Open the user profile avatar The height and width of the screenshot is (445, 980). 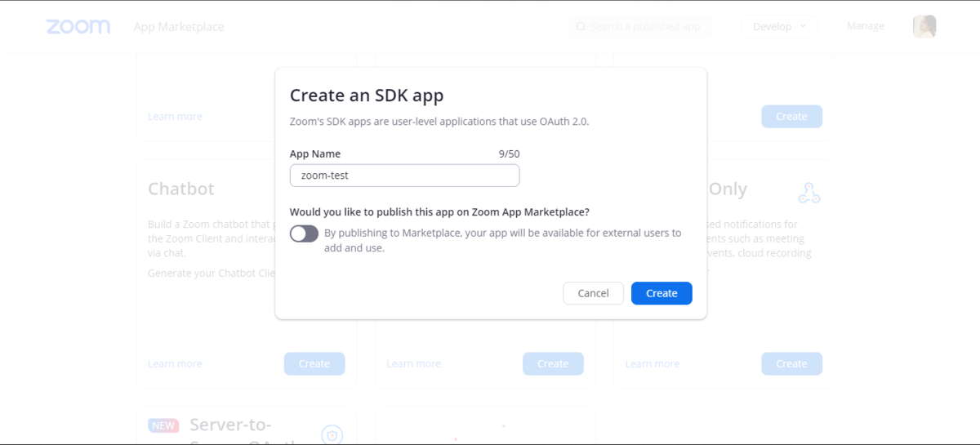tap(924, 26)
